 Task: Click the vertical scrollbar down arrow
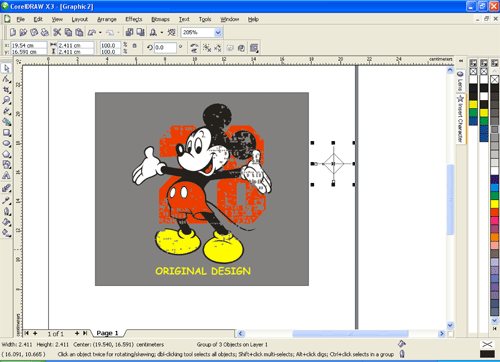(x=450, y=325)
